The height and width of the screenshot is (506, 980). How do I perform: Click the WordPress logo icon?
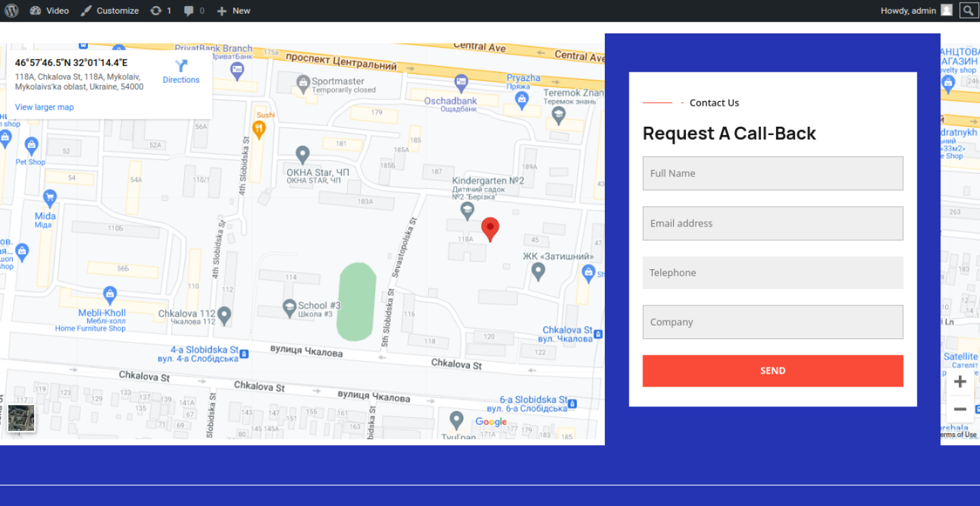(x=12, y=10)
